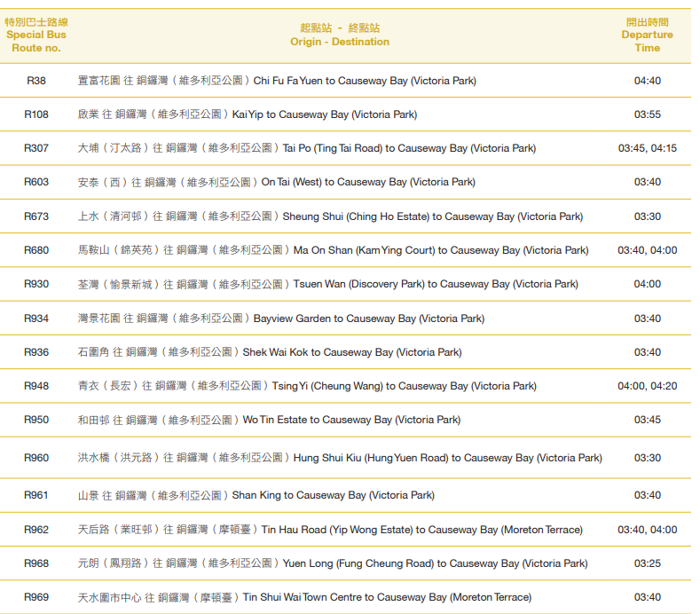Select route number R38
This screenshot has height=614, width=700.
click(x=36, y=81)
